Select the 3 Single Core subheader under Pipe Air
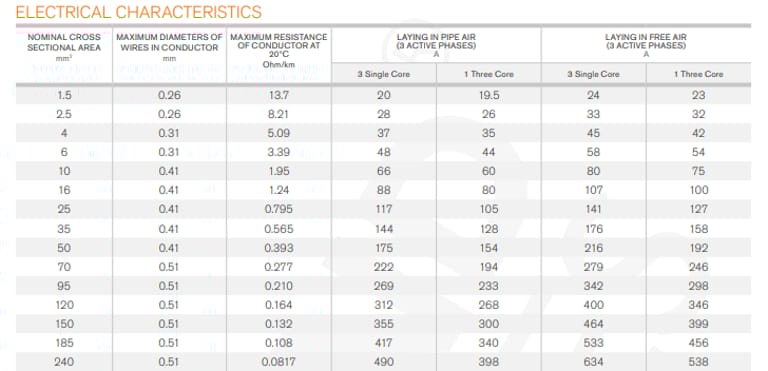Screen dimensions: 768x371 (x=384, y=74)
